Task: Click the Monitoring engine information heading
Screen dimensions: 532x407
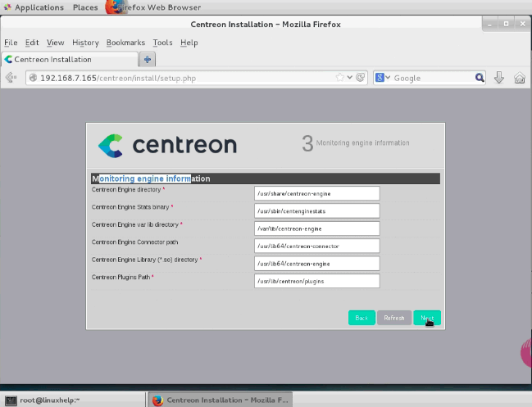Action: [x=151, y=179]
